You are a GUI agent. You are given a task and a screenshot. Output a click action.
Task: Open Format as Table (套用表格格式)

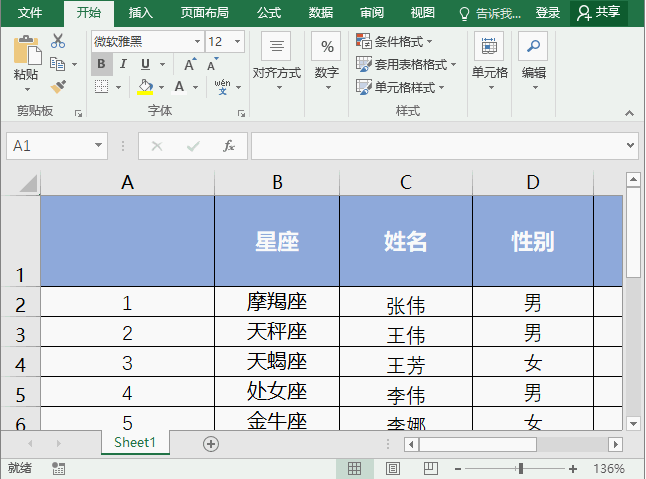tap(406, 64)
